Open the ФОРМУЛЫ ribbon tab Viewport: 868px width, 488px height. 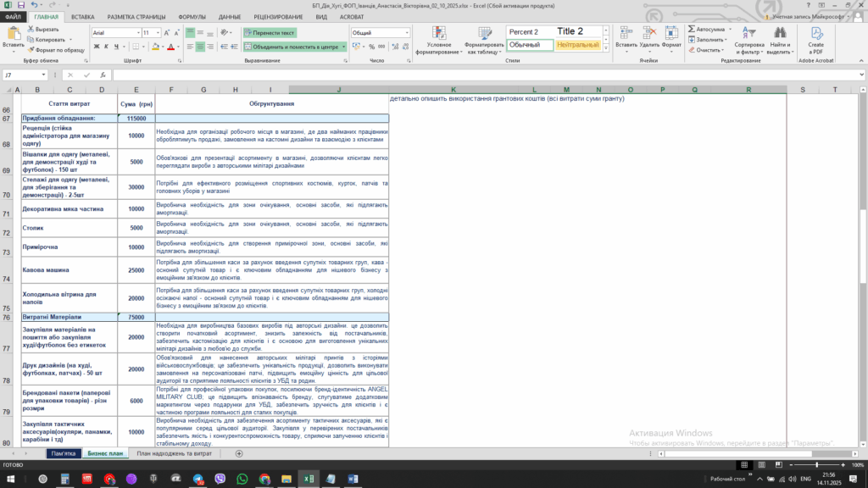pyautogui.click(x=192, y=17)
